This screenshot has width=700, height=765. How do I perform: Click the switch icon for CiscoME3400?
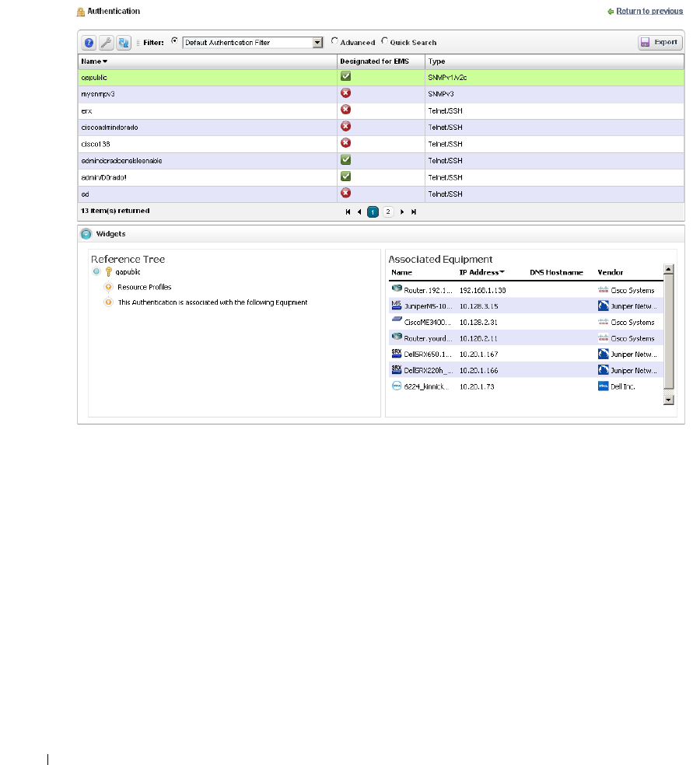(397, 320)
